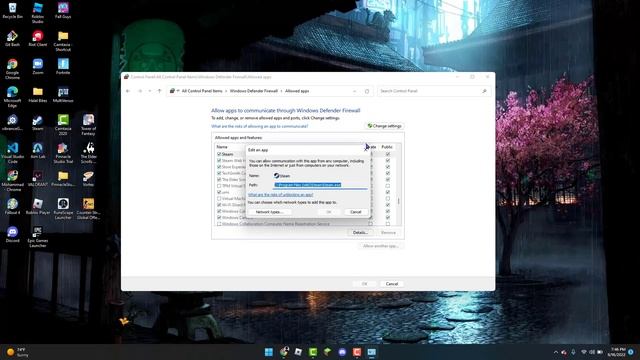Image resolution: width=640 pixels, height=360 pixels.
Task: Launch Riot Client from the desktop
Action: [38, 39]
